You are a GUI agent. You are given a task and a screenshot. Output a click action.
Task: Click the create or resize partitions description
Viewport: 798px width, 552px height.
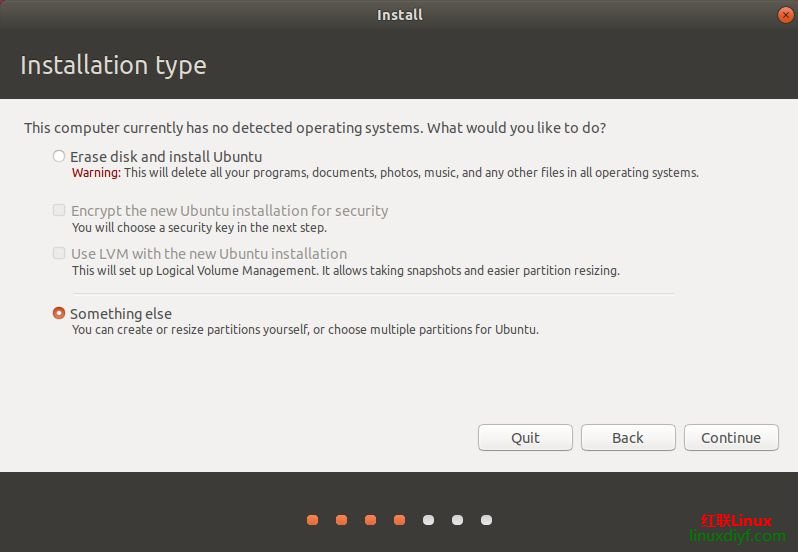coord(305,330)
